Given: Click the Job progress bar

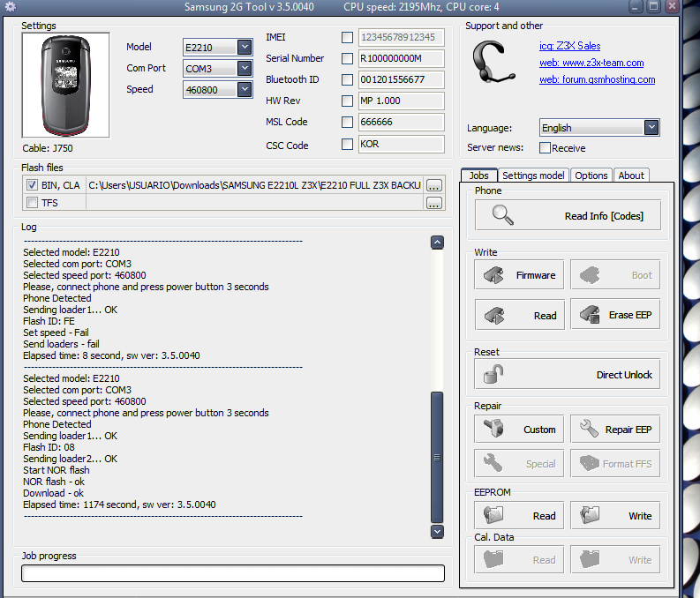Looking at the screenshot, I should (x=233, y=573).
